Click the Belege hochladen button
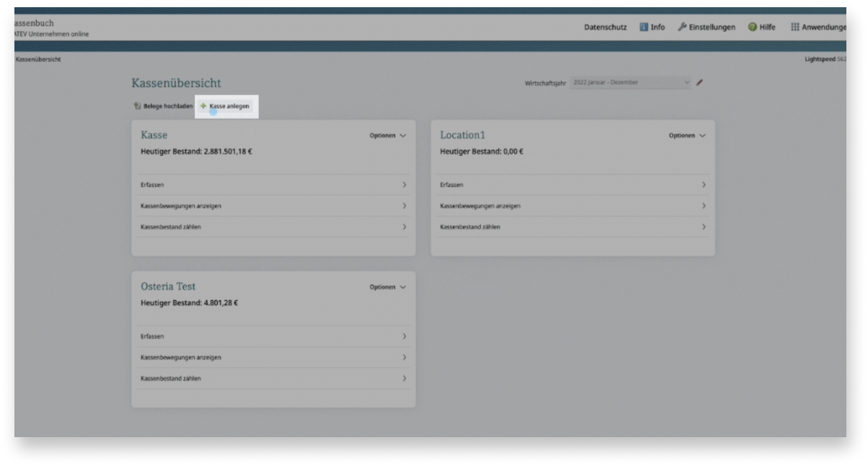The width and height of the screenshot is (868, 466). [x=163, y=106]
